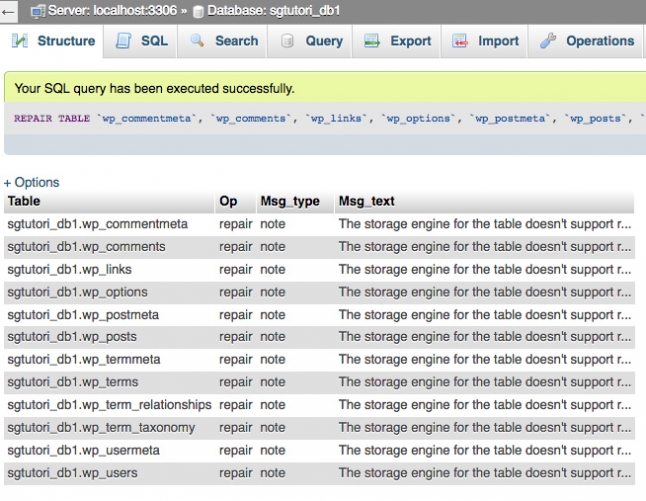Click the Operations wrench icon
646x501 pixels.
click(x=548, y=41)
